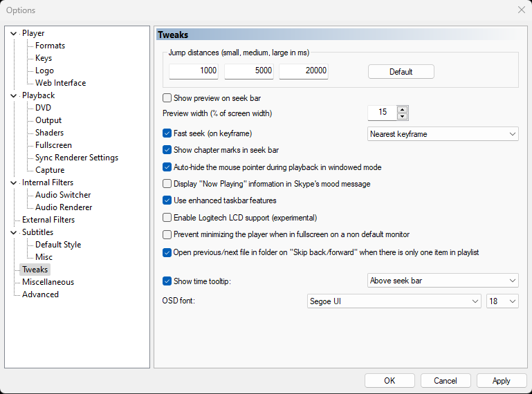Click the Cancel button

(446, 380)
